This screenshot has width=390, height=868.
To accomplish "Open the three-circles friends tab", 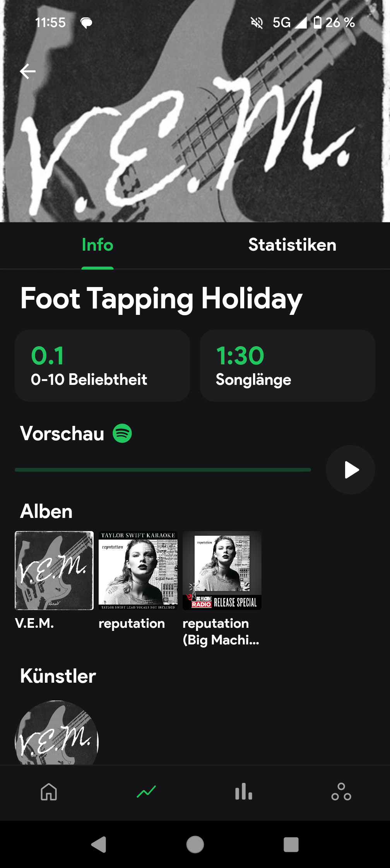I will tap(341, 792).
